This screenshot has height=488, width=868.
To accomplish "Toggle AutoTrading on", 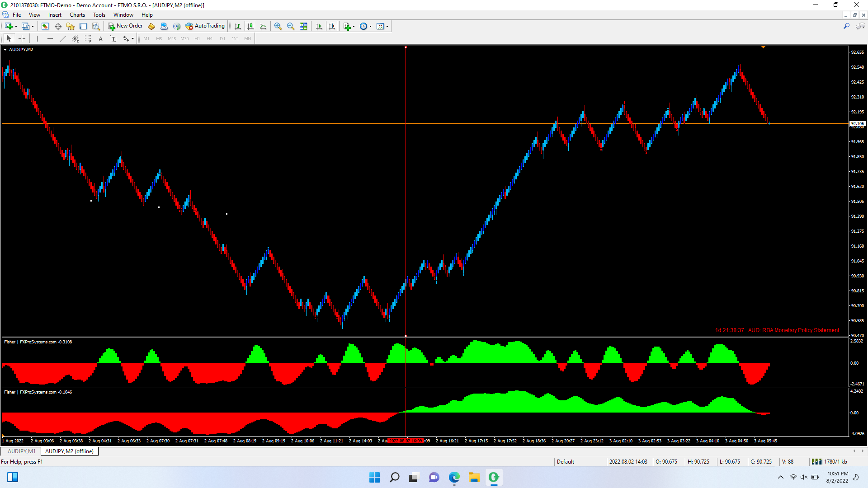I will (205, 26).
